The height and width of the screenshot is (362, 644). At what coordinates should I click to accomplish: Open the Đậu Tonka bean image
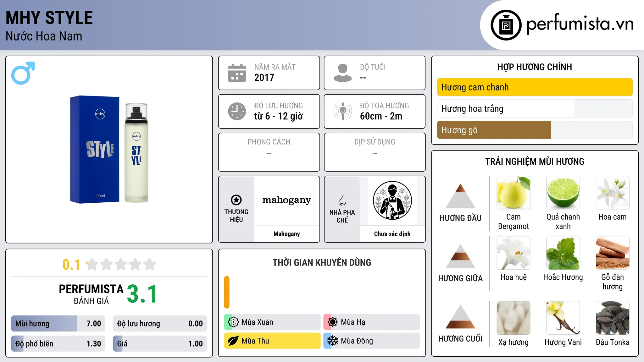pyautogui.click(x=613, y=318)
